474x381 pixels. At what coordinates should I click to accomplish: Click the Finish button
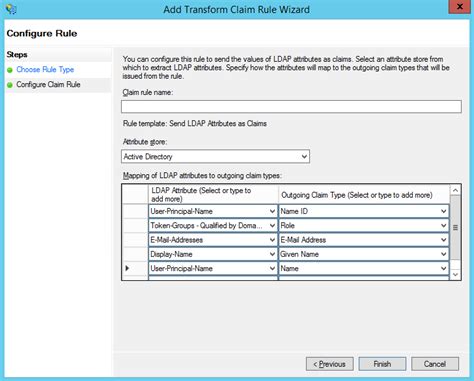(382, 364)
